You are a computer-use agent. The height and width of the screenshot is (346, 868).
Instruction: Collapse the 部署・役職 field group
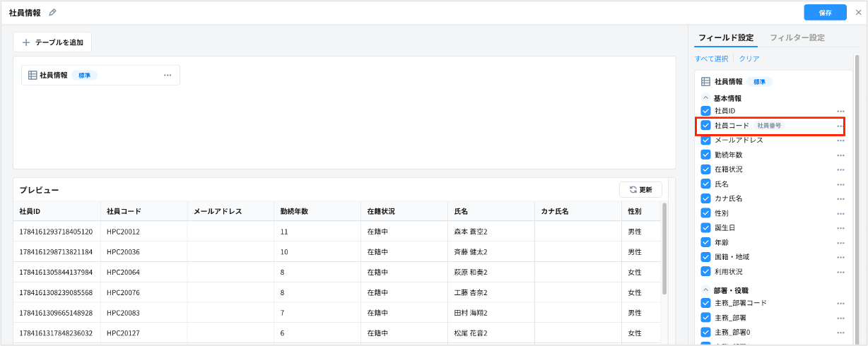705,290
